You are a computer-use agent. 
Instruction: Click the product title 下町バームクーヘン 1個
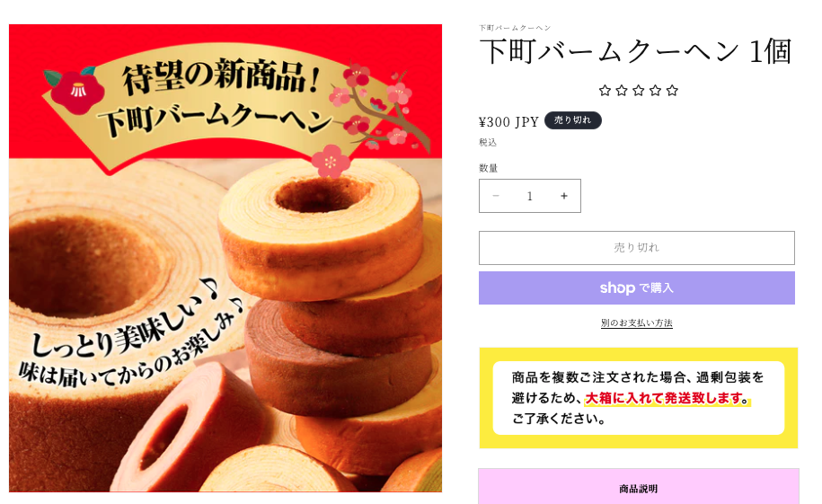tap(635, 51)
